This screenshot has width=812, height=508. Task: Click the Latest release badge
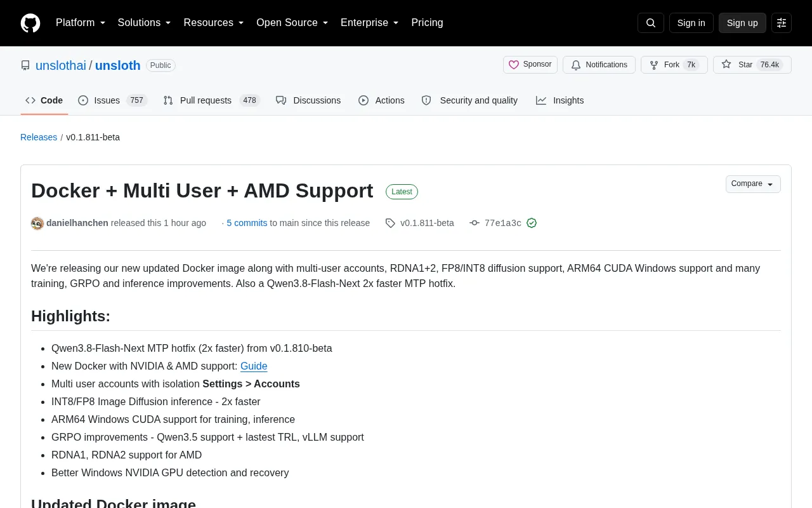click(x=402, y=192)
